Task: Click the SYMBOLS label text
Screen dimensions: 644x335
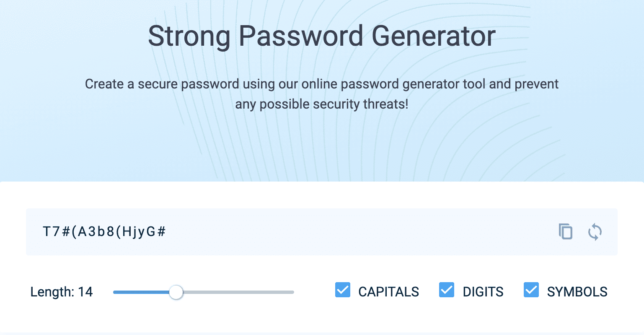Action: click(577, 291)
